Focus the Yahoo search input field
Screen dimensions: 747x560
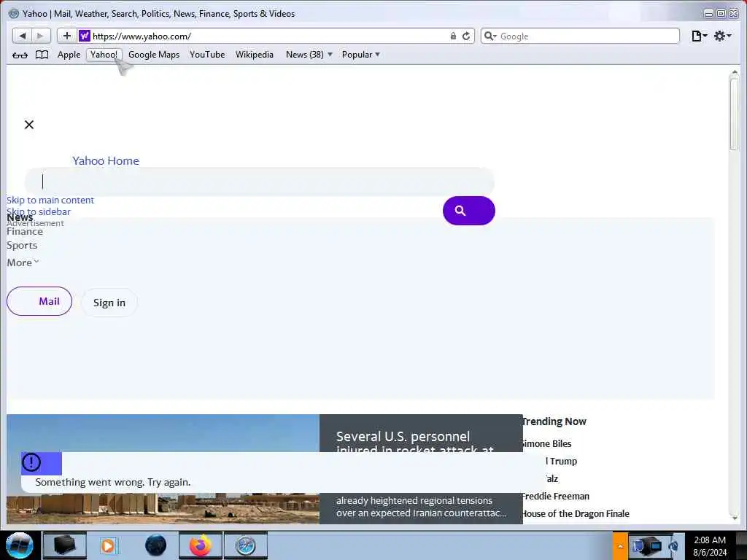[x=260, y=182]
